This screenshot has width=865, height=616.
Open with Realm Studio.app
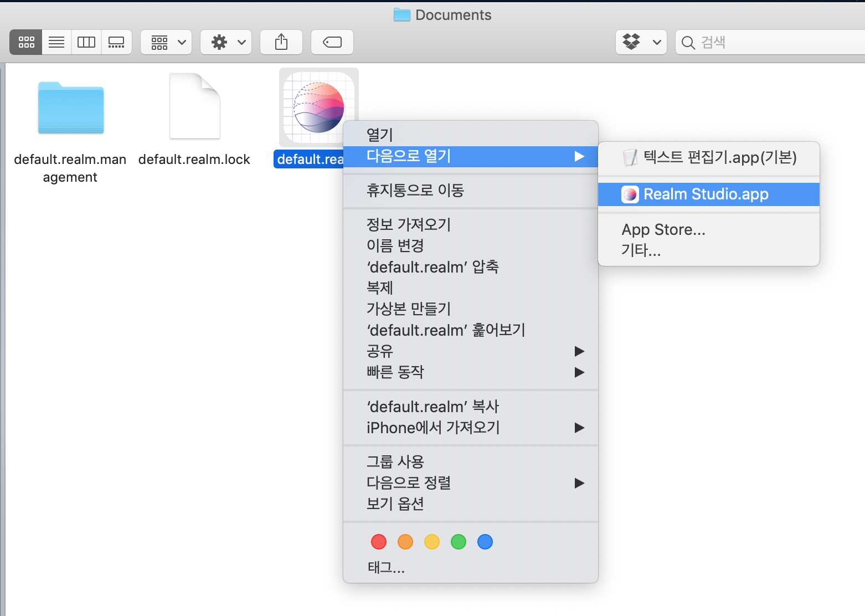[709, 194]
